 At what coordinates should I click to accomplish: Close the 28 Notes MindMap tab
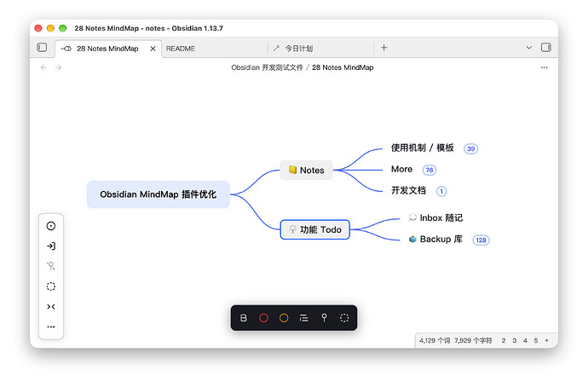[153, 49]
